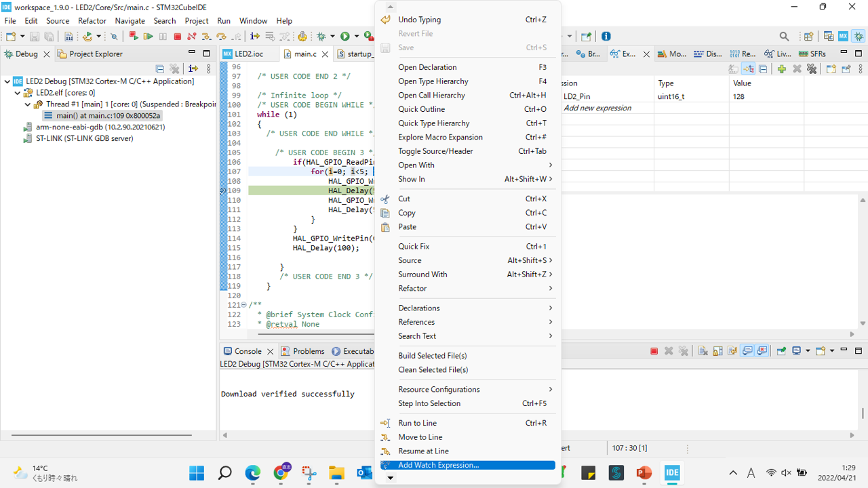Open Windows Start button on taskbar
The height and width of the screenshot is (488, 868).
[197, 473]
